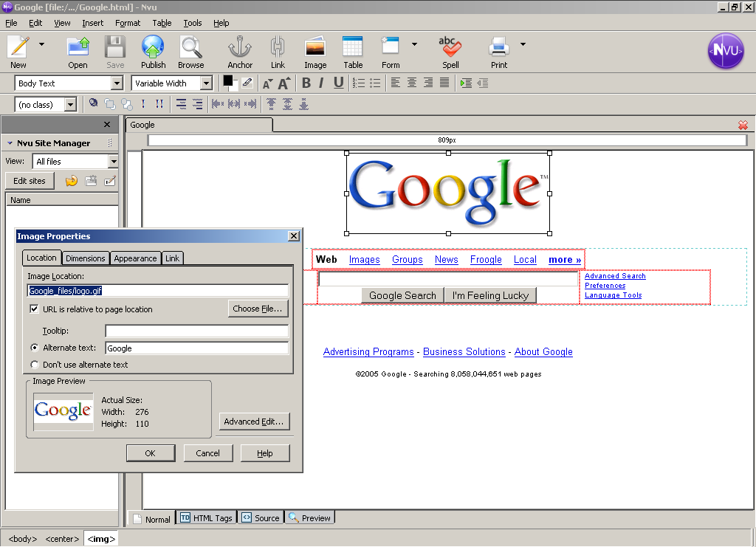The height and width of the screenshot is (547, 756).
Task: Click the Choose File button
Action: tap(258, 309)
